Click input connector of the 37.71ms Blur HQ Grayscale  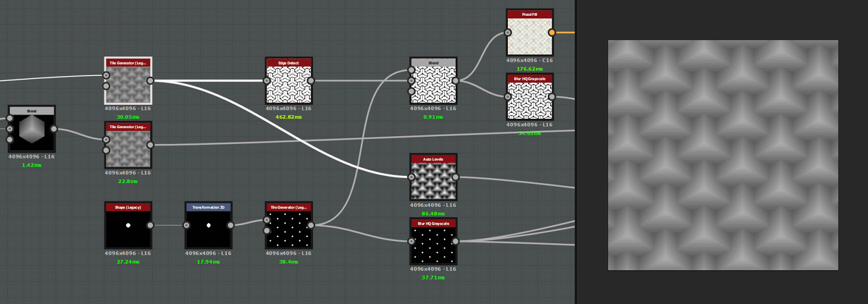coord(411,242)
